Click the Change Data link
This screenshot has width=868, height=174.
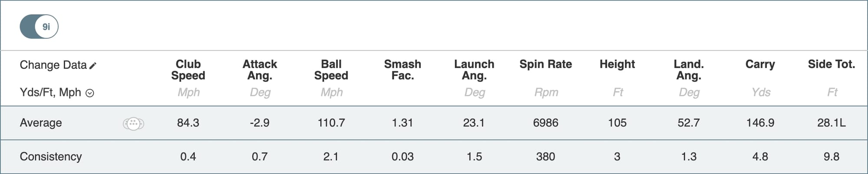click(x=53, y=65)
